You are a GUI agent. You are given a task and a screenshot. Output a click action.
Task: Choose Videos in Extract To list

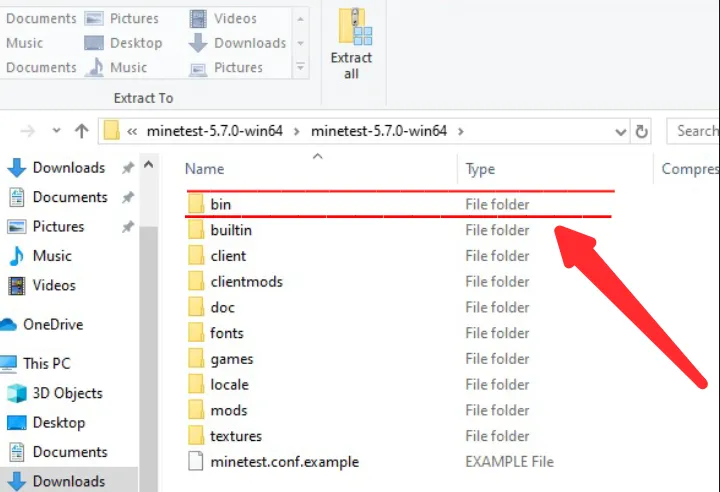[223, 18]
